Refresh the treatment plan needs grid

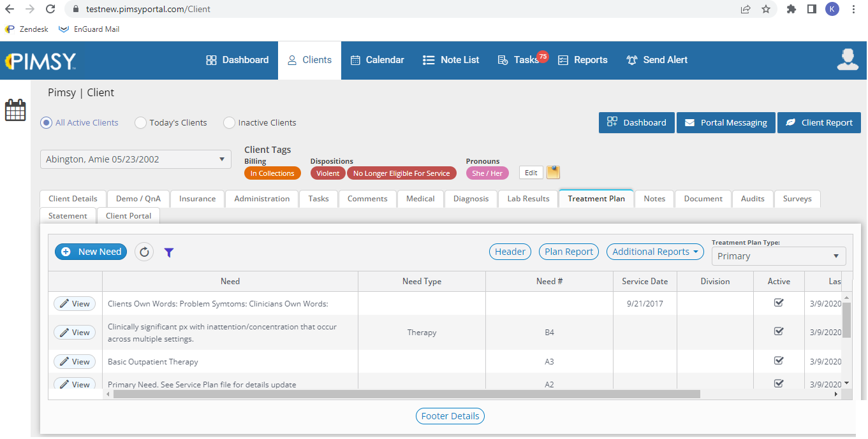point(144,252)
